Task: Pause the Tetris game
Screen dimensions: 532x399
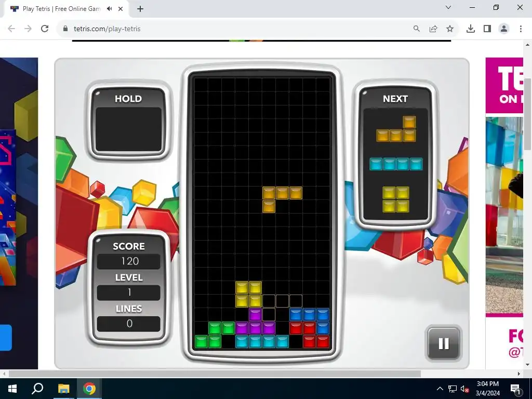Action: 444,343
